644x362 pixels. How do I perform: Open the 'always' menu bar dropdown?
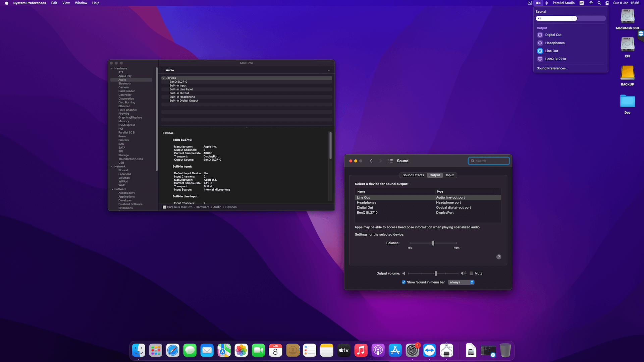coord(461,282)
